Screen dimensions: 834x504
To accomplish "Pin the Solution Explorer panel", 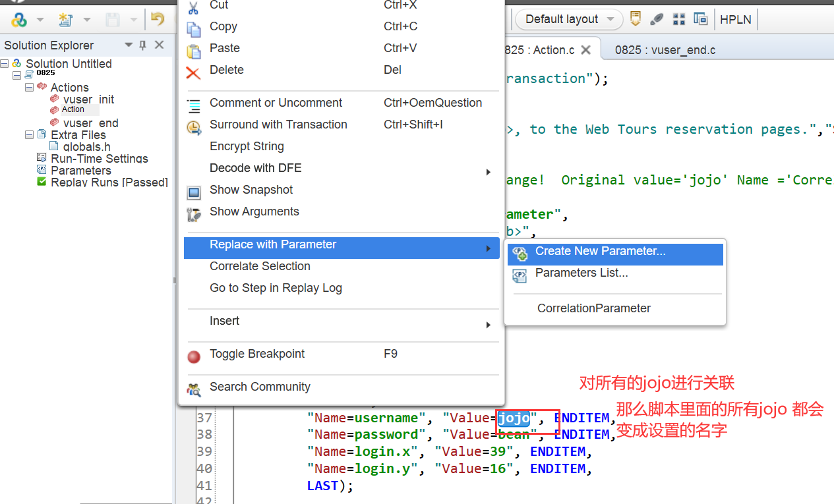I will click(x=142, y=45).
